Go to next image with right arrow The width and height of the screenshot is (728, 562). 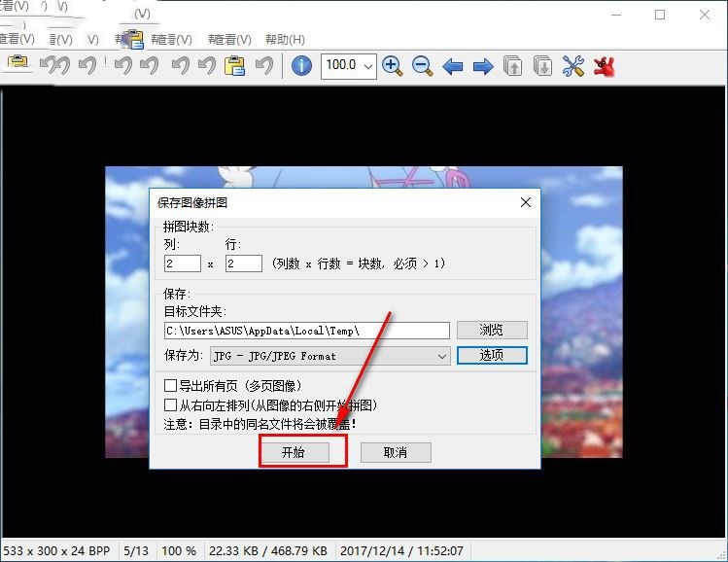483,66
